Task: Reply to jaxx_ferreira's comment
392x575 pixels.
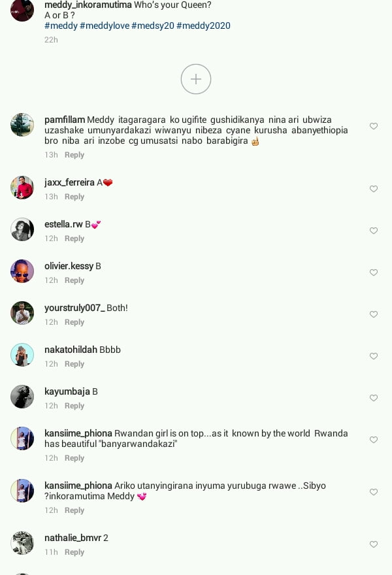Action: (74, 197)
